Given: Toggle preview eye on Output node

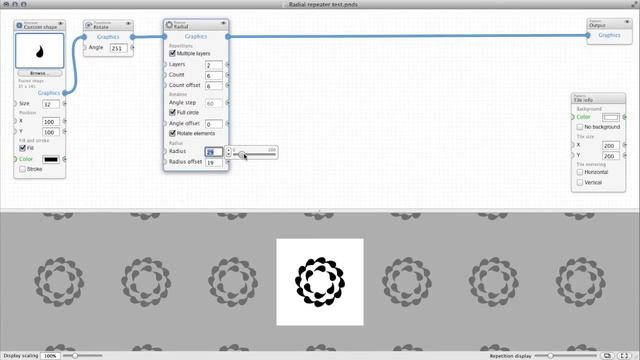Looking at the screenshot, I should (x=627, y=22).
